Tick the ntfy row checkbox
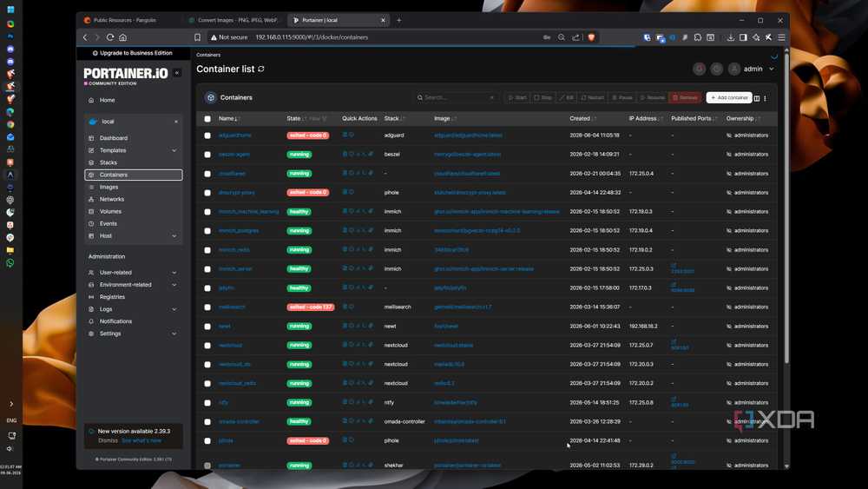 [x=207, y=403]
